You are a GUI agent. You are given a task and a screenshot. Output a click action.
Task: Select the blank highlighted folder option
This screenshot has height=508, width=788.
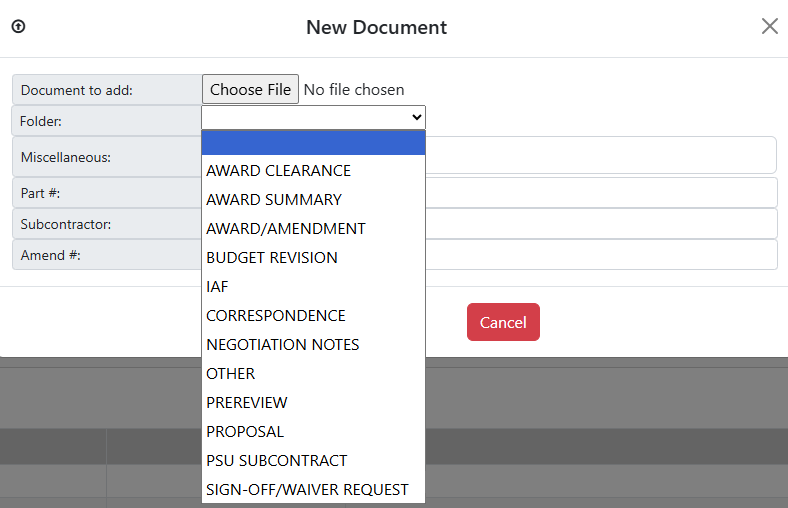click(x=314, y=143)
